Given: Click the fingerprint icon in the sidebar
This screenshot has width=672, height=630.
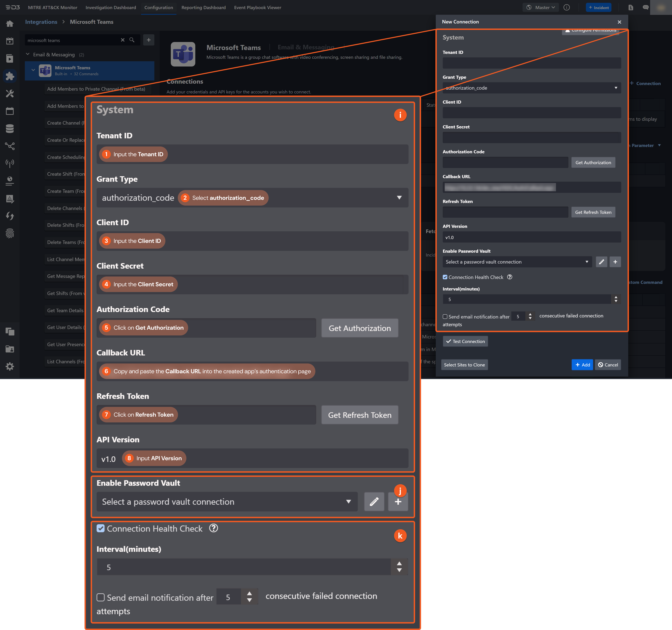Looking at the screenshot, I should (x=10, y=233).
